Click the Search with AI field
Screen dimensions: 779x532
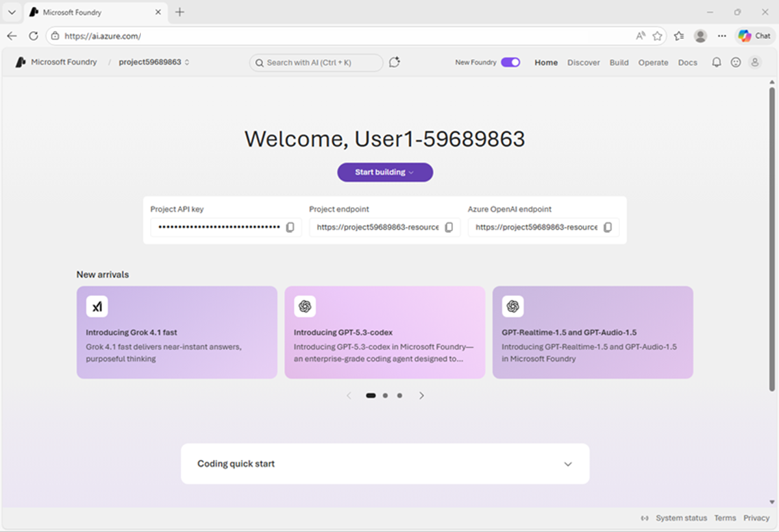(316, 62)
